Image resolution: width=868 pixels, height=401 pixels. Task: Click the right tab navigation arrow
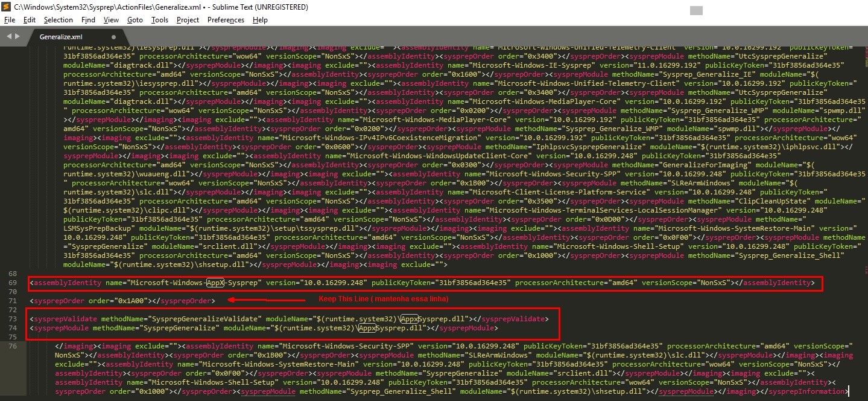pyautogui.click(x=17, y=36)
